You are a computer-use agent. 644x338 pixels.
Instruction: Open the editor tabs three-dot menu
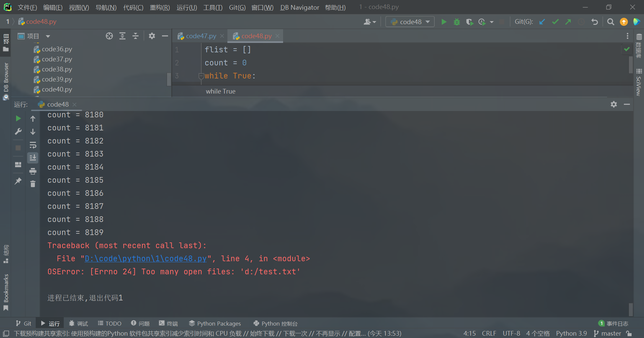pyautogui.click(x=628, y=36)
